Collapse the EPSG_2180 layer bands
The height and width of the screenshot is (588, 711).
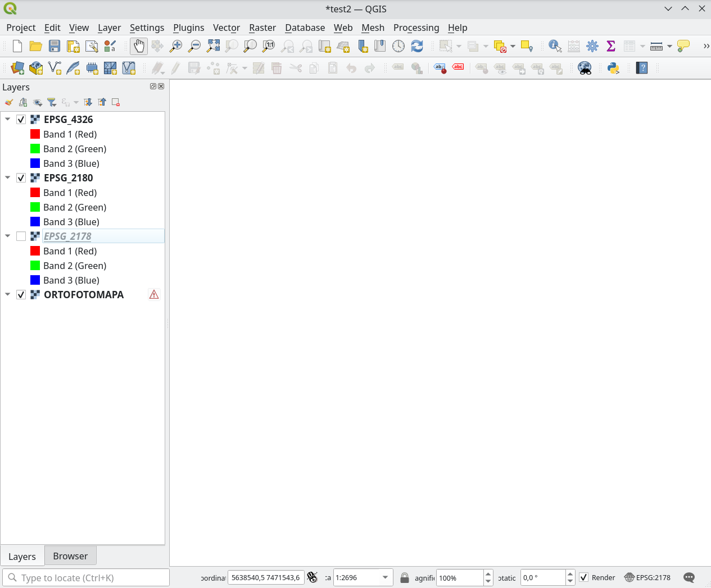[x=7, y=177]
